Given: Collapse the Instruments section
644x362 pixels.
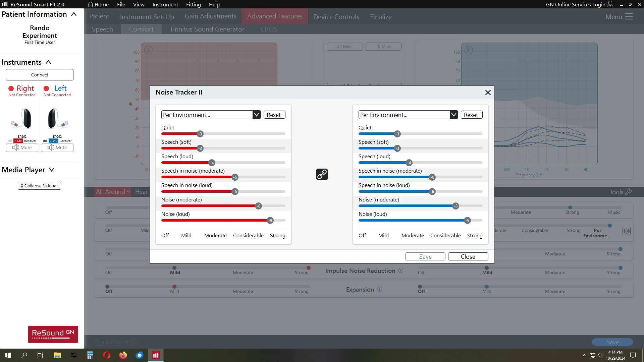Looking at the screenshot, I should pyautogui.click(x=48, y=62).
